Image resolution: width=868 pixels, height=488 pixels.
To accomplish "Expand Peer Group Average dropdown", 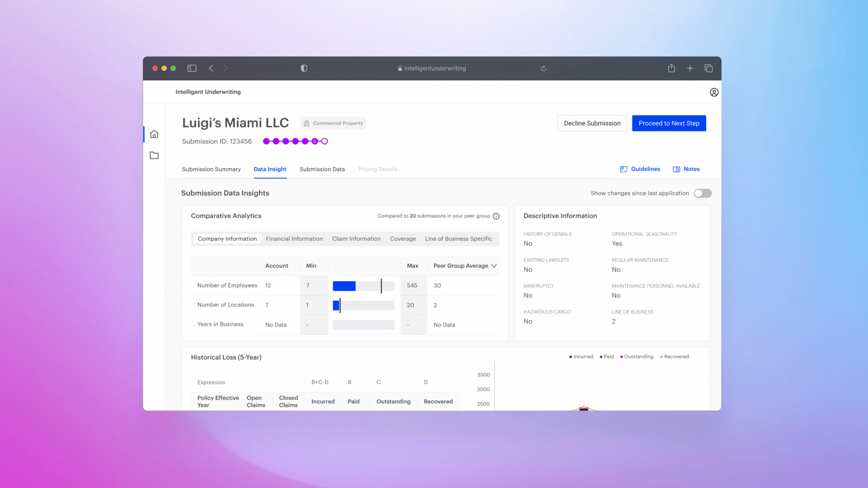I will coord(494,266).
